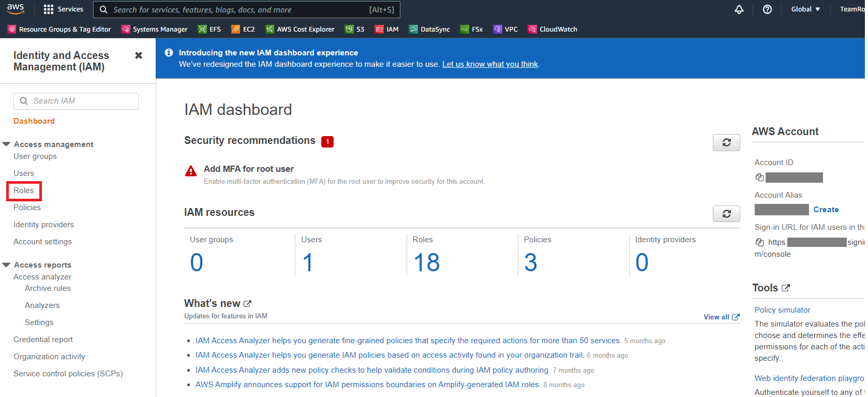Open AWS Cost Explorer shortcut

(300, 30)
